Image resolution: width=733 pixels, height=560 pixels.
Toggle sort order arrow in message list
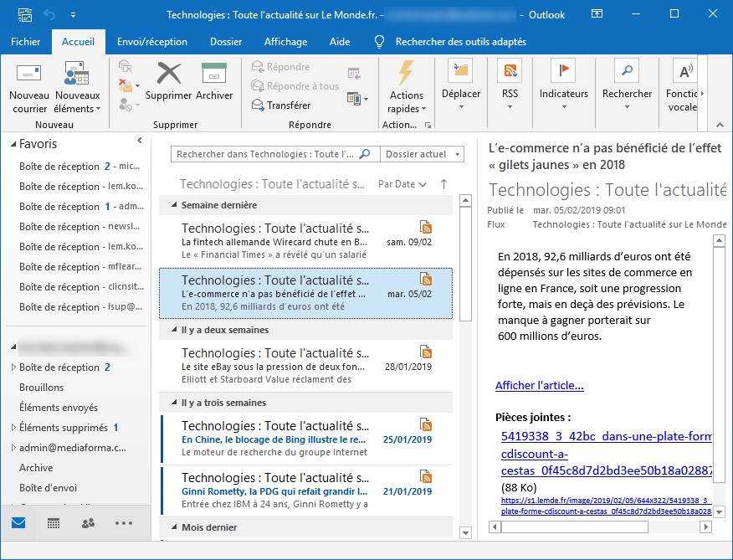click(x=443, y=184)
